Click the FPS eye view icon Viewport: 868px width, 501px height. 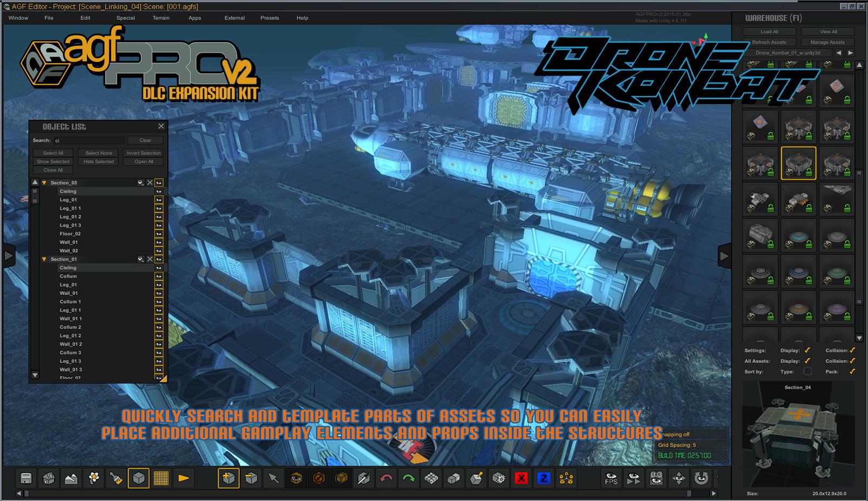[x=611, y=478]
